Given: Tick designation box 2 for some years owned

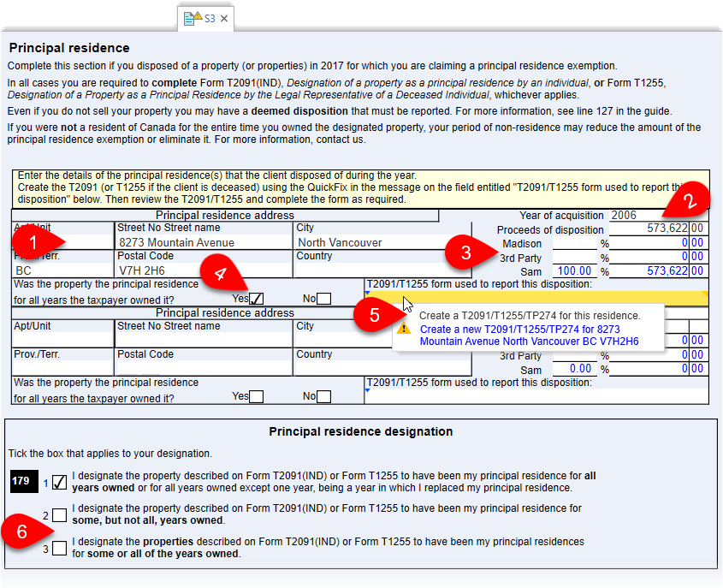Looking at the screenshot, I should tap(60, 515).
